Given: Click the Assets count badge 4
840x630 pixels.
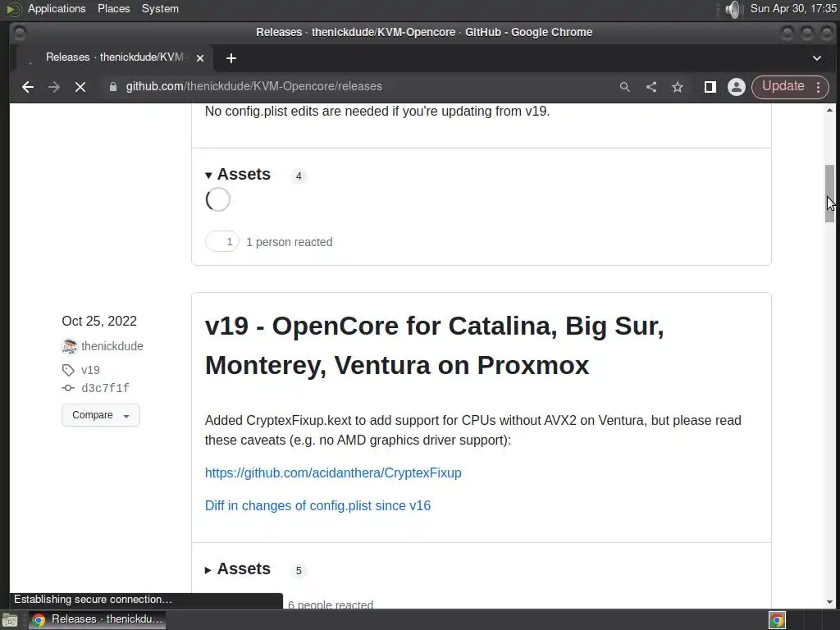Looking at the screenshot, I should point(299,176).
